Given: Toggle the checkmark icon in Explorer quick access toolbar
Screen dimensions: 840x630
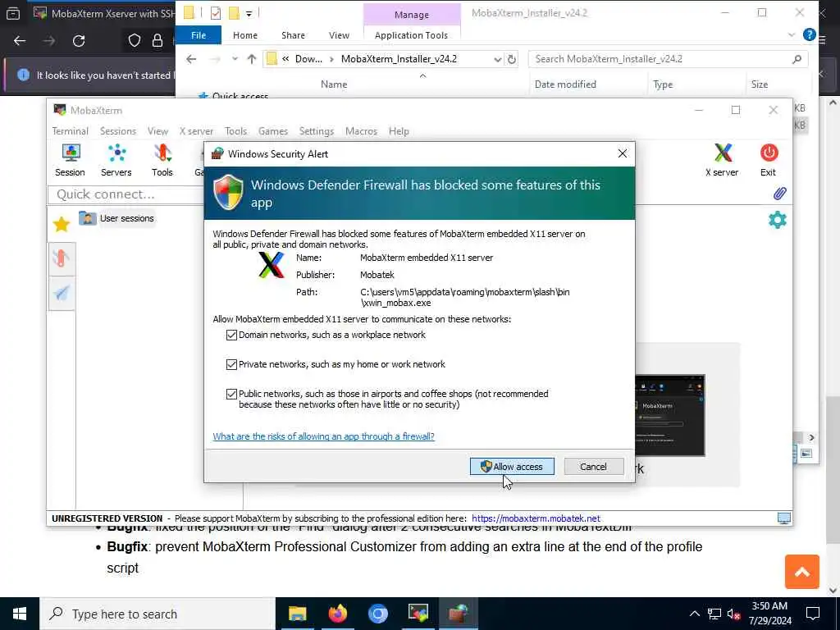Looking at the screenshot, I should 216,13.
